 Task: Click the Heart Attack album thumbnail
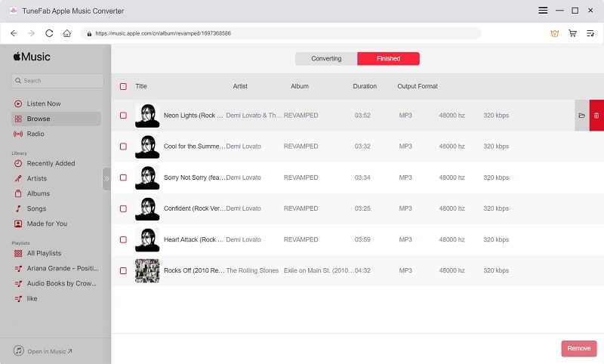click(x=147, y=239)
